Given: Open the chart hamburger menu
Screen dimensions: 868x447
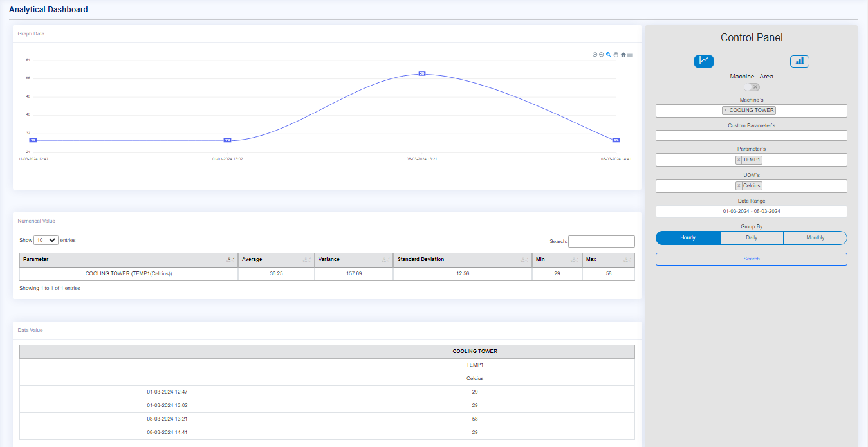Looking at the screenshot, I should click(x=630, y=55).
